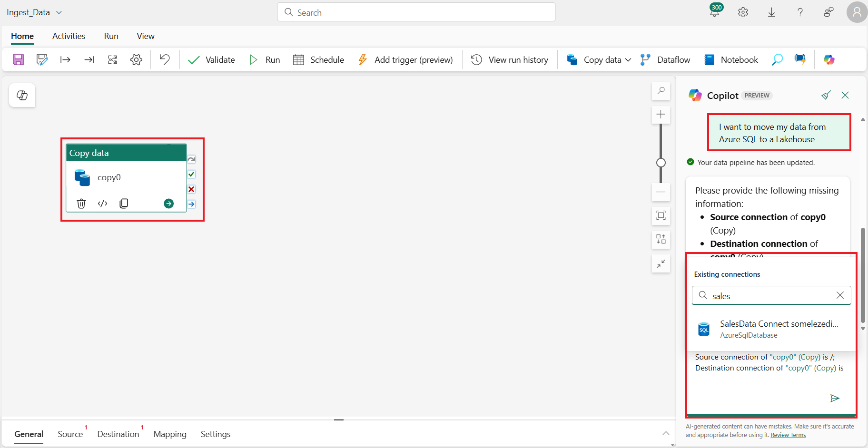Screen dimensions: 868x448
Task: Click auto-align layout button on canvas
Action: coord(661,239)
